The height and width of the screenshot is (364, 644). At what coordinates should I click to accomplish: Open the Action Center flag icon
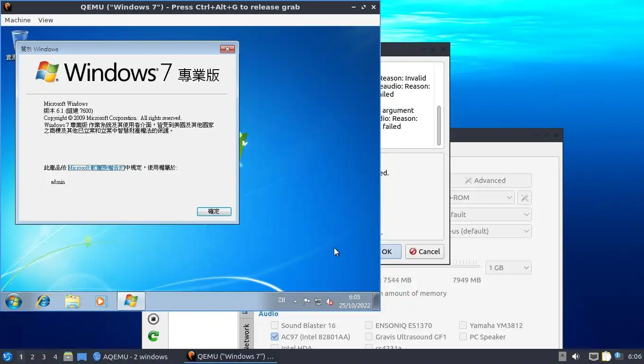tap(306, 301)
